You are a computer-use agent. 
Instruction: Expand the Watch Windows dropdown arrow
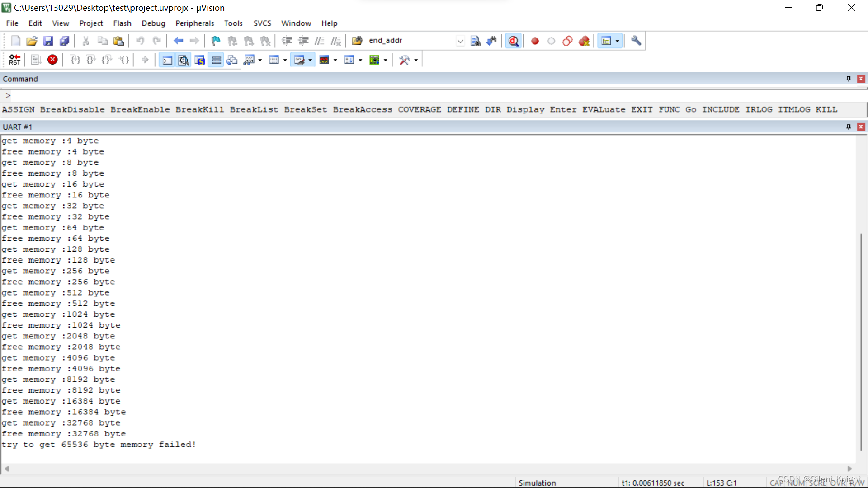click(x=260, y=60)
